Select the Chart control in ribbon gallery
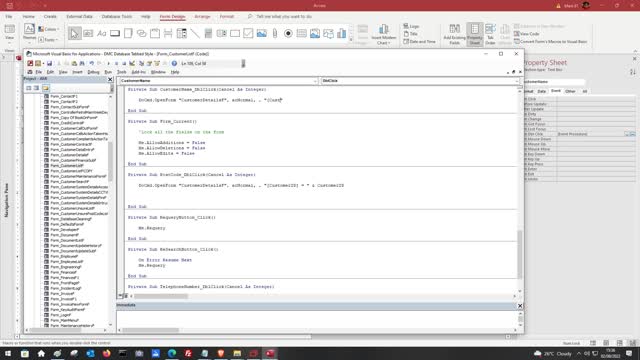This screenshot has width=640, height=360. pyautogui.click(x=341, y=33)
